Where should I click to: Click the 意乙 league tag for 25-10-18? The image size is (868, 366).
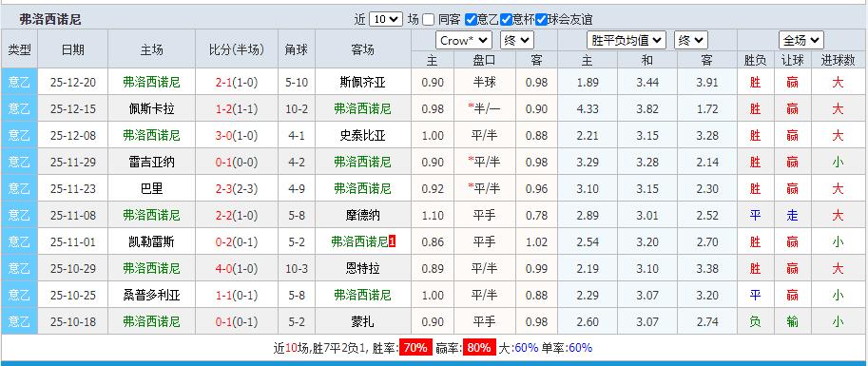click(19, 321)
